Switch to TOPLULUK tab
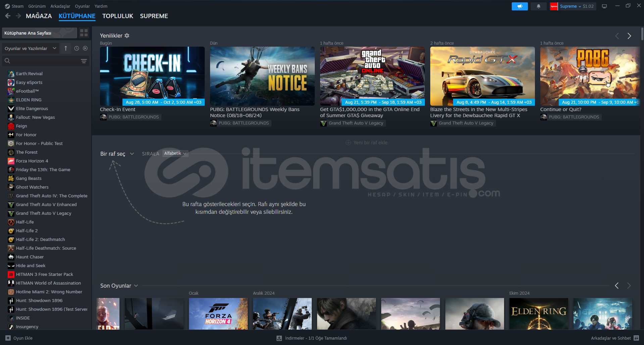Screen dimensions: 644x345 (x=118, y=16)
